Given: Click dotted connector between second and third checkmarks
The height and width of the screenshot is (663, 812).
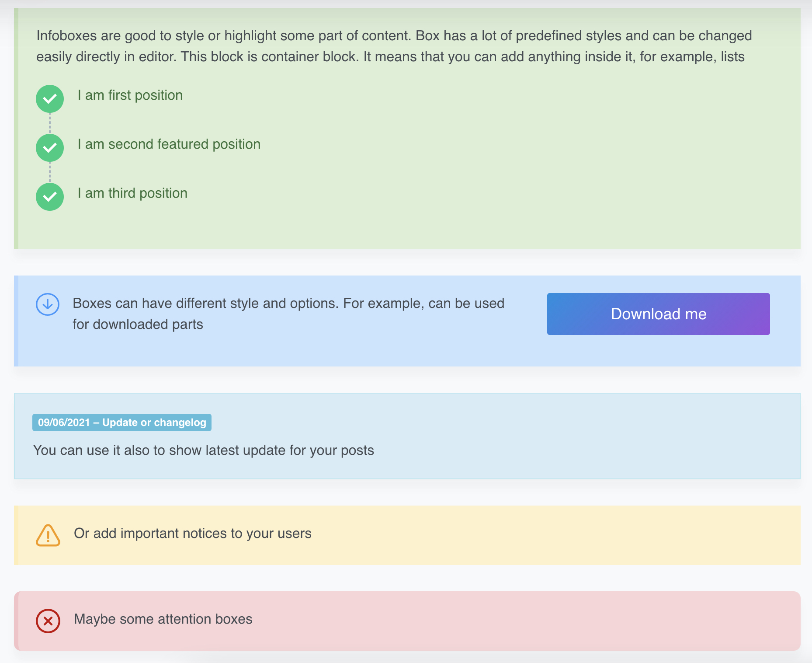Looking at the screenshot, I should tap(50, 172).
